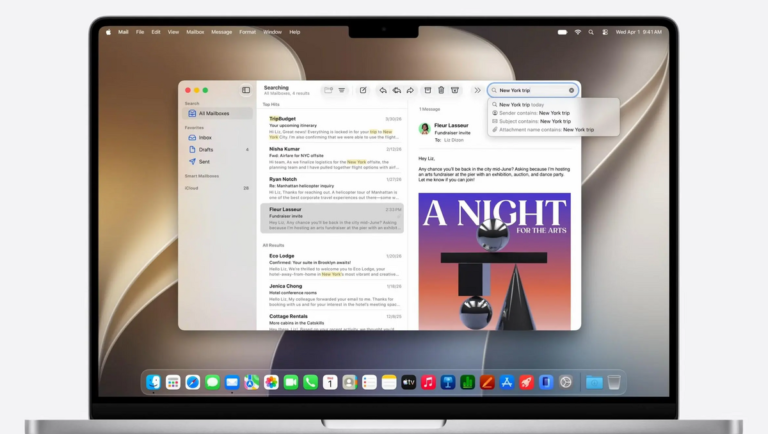Open the Mail menu
The image size is (768, 434).
tap(123, 32)
